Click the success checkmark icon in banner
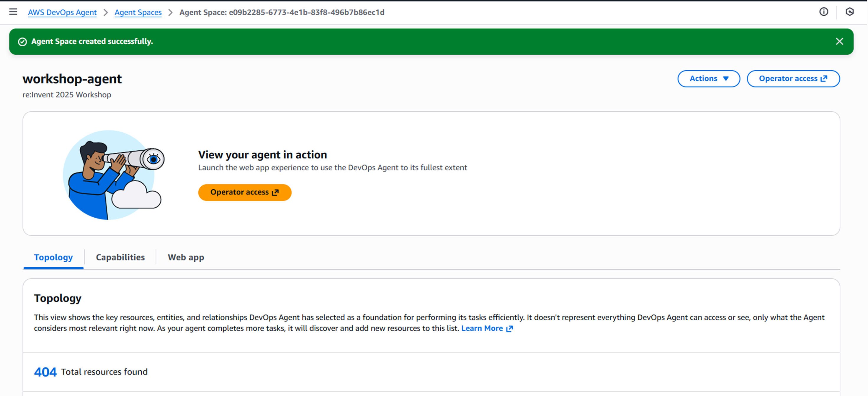Image resolution: width=868 pixels, height=396 pixels. [x=22, y=41]
